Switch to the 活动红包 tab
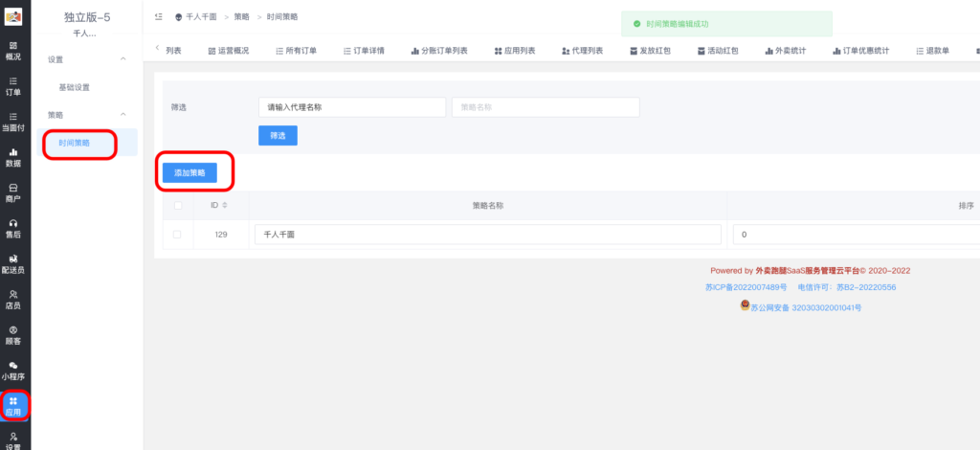The width and height of the screenshot is (980, 450). (x=718, y=51)
